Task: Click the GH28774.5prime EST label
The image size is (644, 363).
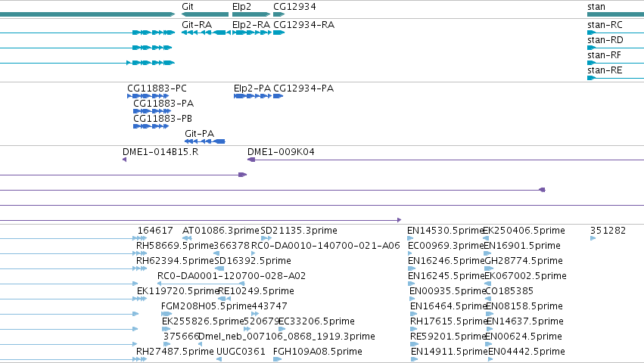Action: click(524, 261)
